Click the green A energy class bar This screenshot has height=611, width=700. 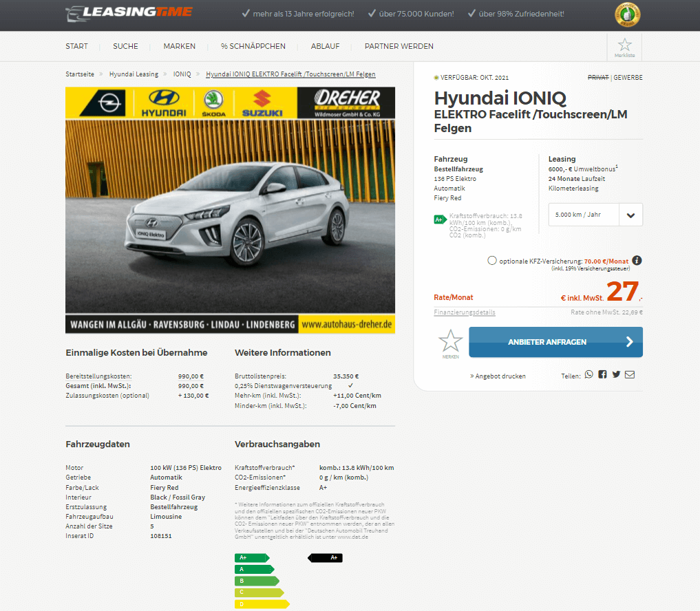pos(255,569)
